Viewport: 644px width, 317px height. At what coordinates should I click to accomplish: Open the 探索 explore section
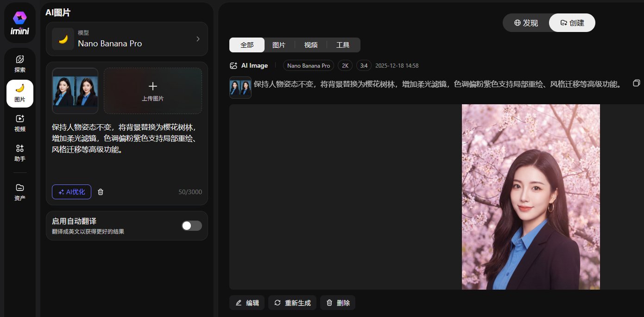point(20,64)
